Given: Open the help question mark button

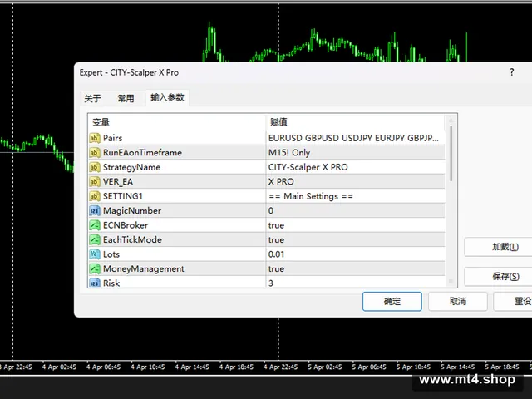Looking at the screenshot, I should pyautogui.click(x=512, y=72).
